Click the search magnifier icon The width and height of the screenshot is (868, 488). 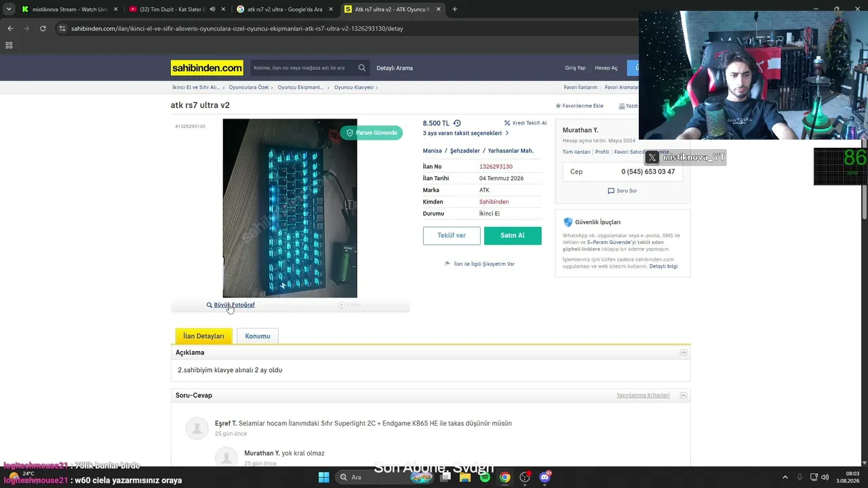click(x=362, y=68)
